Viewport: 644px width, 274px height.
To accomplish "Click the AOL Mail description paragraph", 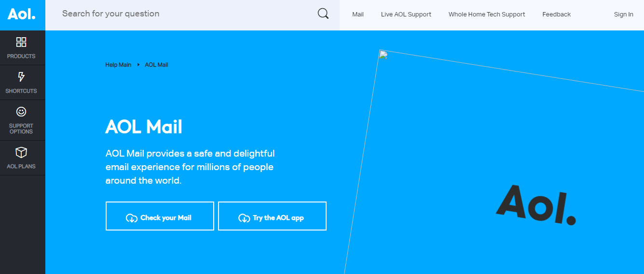I will pos(190,167).
